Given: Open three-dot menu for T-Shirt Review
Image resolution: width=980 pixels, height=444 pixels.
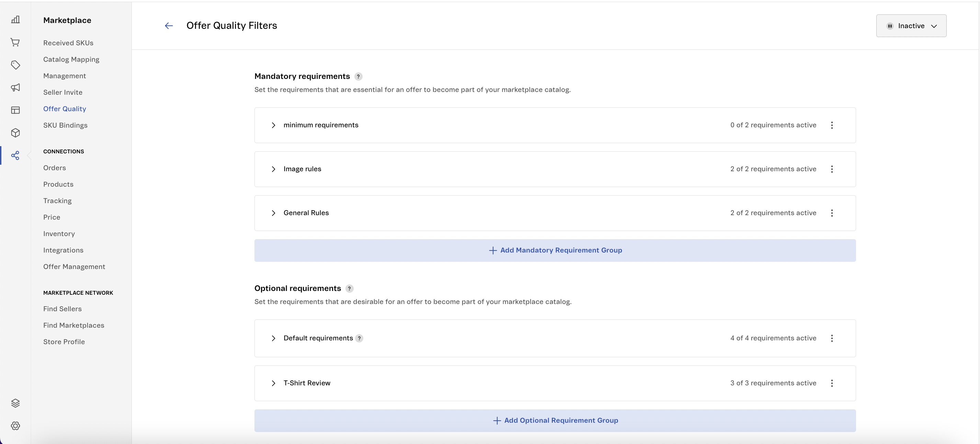Looking at the screenshot, I should [832, 383].
